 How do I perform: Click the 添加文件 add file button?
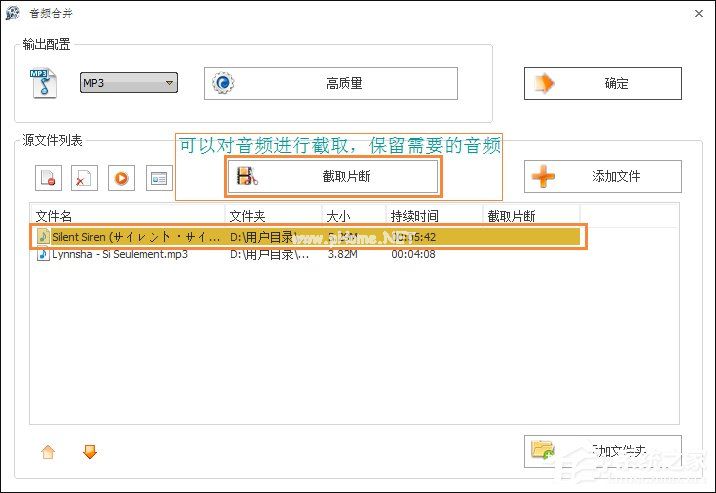603,176
